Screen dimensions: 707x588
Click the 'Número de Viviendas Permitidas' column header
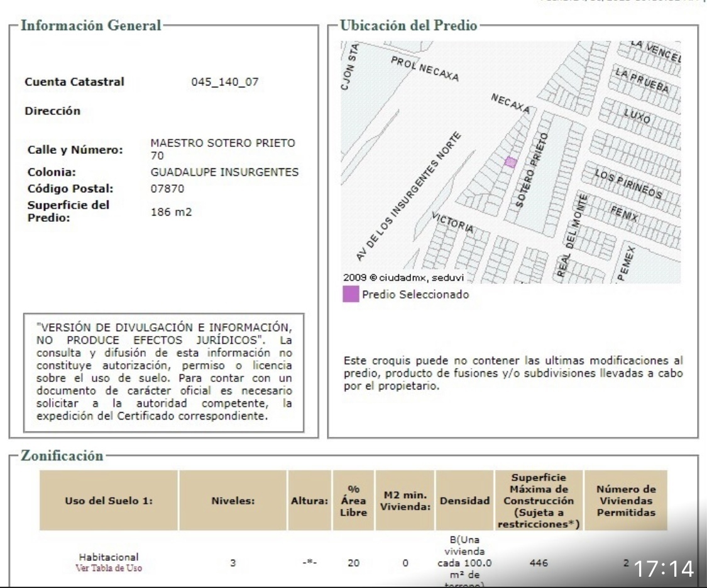[x=626, y=501]
